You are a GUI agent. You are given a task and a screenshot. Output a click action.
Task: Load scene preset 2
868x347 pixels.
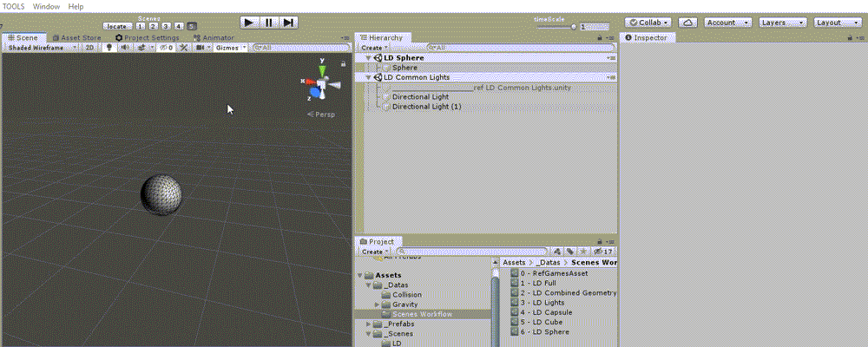point(154,26)
